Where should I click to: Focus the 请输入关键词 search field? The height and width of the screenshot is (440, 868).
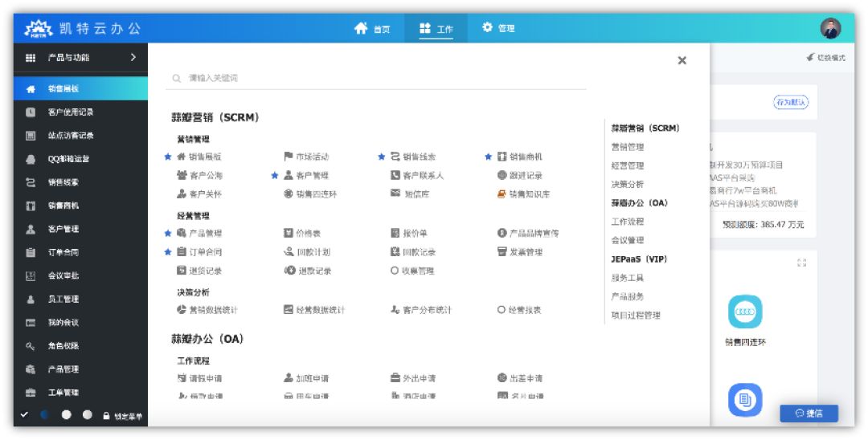[x=376, y=78]
